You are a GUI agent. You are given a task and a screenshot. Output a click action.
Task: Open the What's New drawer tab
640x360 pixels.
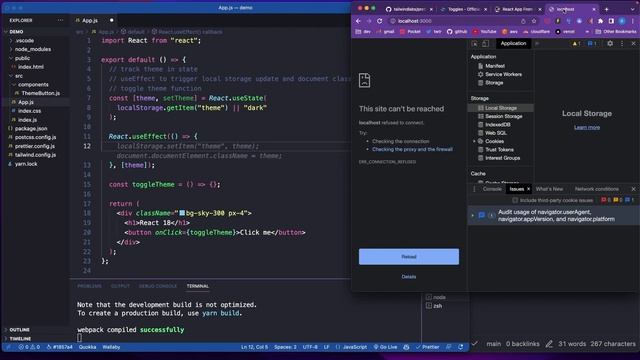pos(549,189)
